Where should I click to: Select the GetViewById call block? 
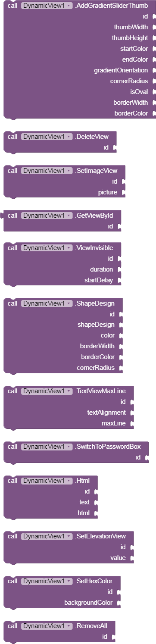pyautogui.click(x=92, y=215)
